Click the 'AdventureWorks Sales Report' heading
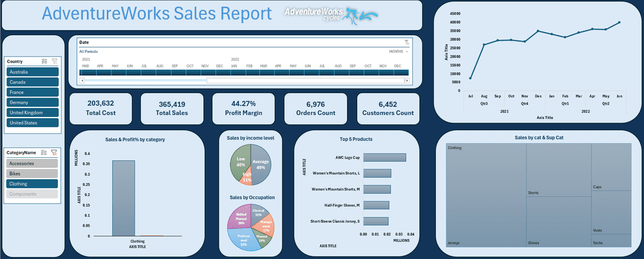The image size is (644, 259). (157, 14)
